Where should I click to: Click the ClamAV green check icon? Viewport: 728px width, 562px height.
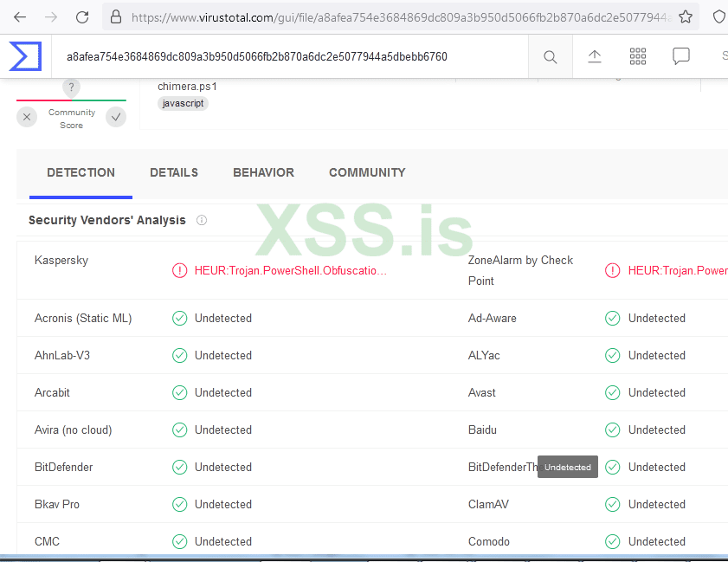tap(612, 504)
